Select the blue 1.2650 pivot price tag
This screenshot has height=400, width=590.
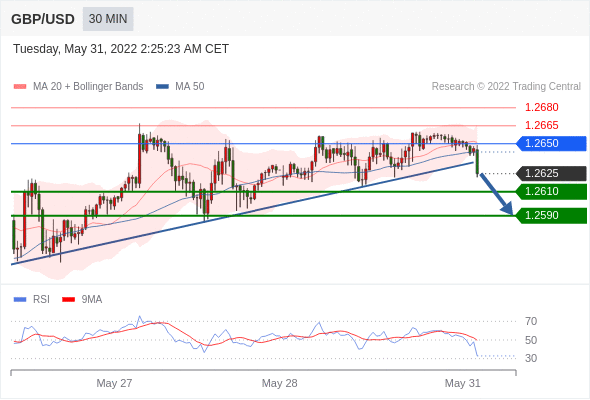point(551,143)
